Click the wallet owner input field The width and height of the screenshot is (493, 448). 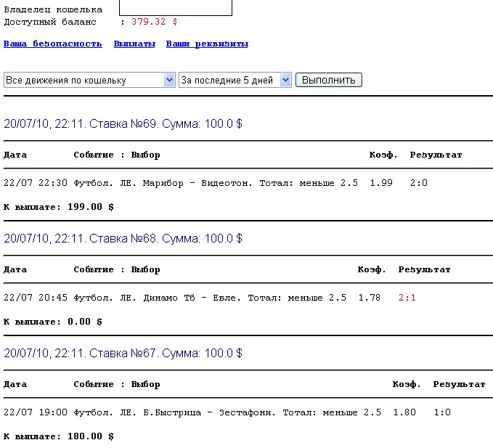176,7
